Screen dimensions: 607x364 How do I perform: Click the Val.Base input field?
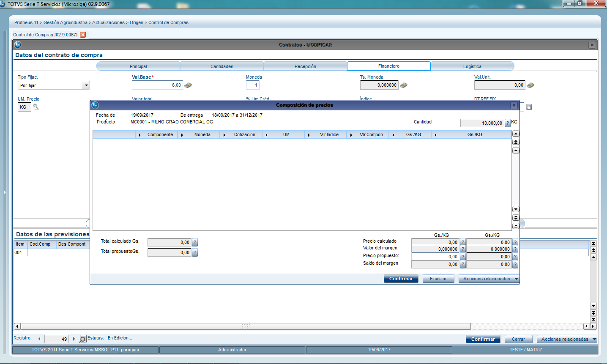click(157, 85)
